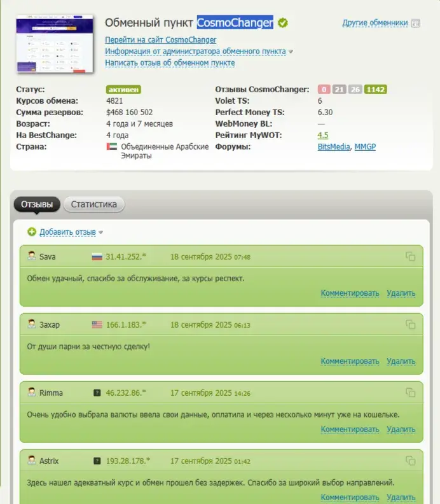Screen dimensions: 440x504
Task: Click the IP address 166.1.183.*
Action: coord(126,325)
